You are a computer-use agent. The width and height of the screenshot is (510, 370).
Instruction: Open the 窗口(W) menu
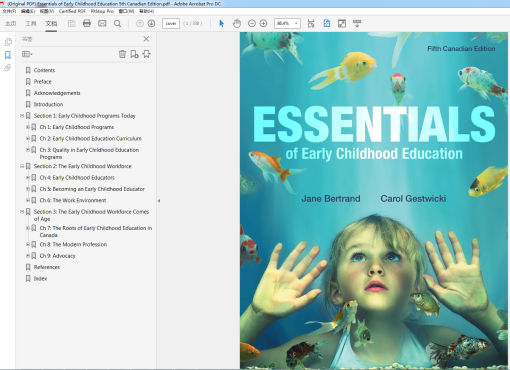tap(126, 11)
